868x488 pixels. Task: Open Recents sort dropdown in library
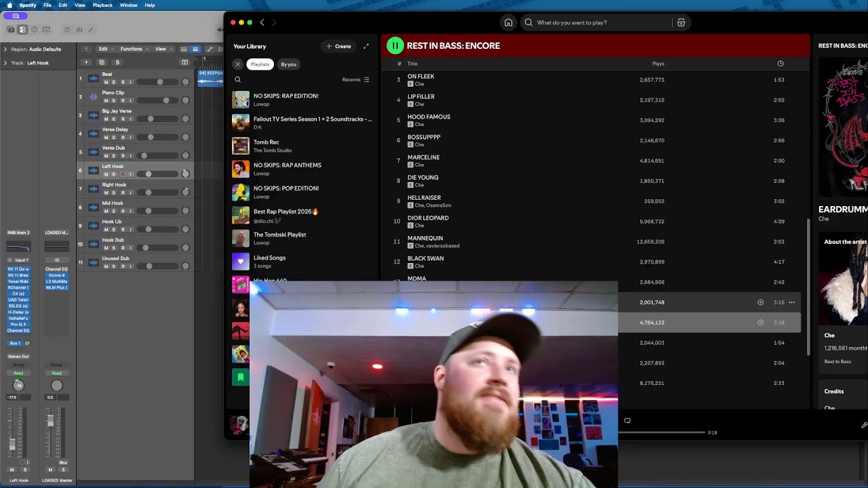click(356, 79)
